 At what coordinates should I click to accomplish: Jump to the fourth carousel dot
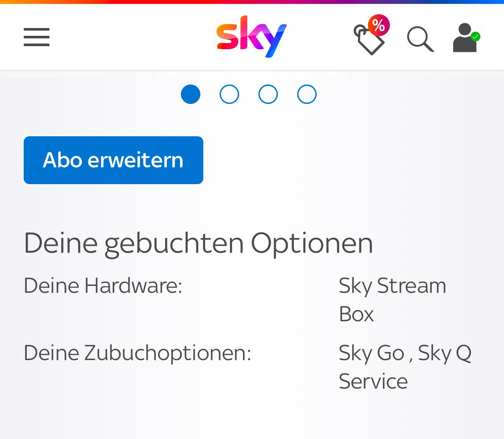(x=307, y=94)
